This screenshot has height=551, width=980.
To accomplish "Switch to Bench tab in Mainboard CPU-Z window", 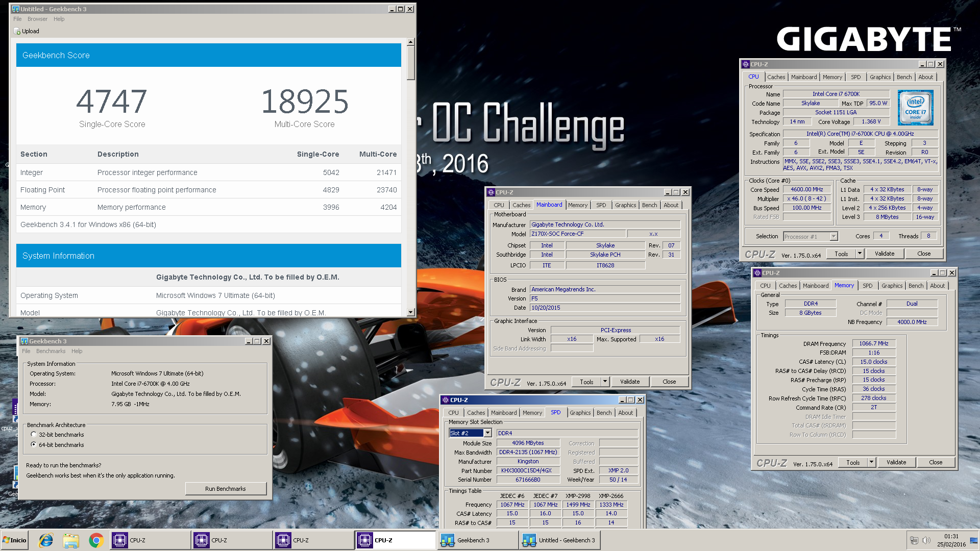I will (x=649, y=205).
